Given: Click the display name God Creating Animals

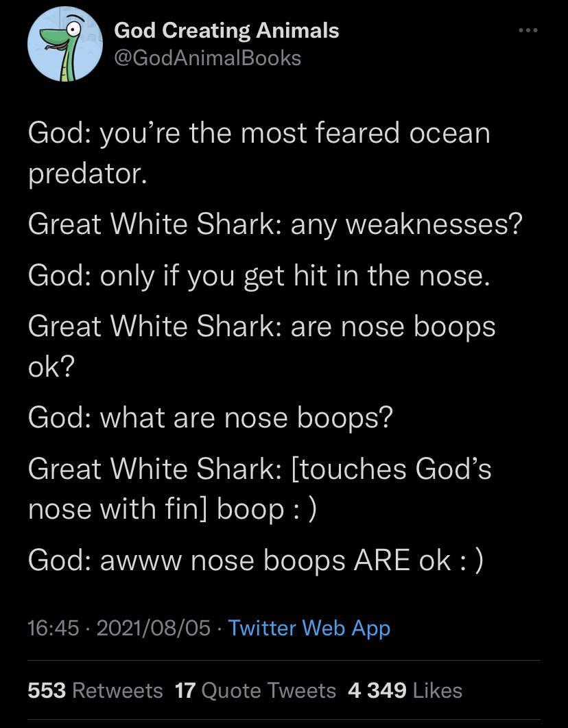Looking at the screenshot, I should [x=226, y=30].
